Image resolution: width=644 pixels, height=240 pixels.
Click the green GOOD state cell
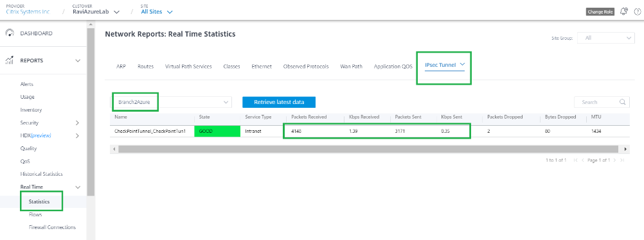217,132
